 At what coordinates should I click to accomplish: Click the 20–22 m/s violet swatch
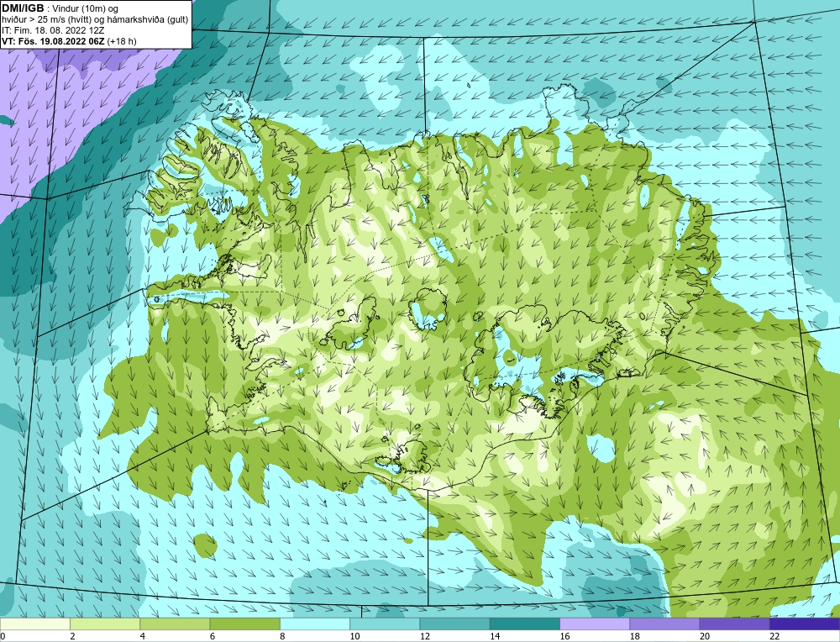pos(734,624)
